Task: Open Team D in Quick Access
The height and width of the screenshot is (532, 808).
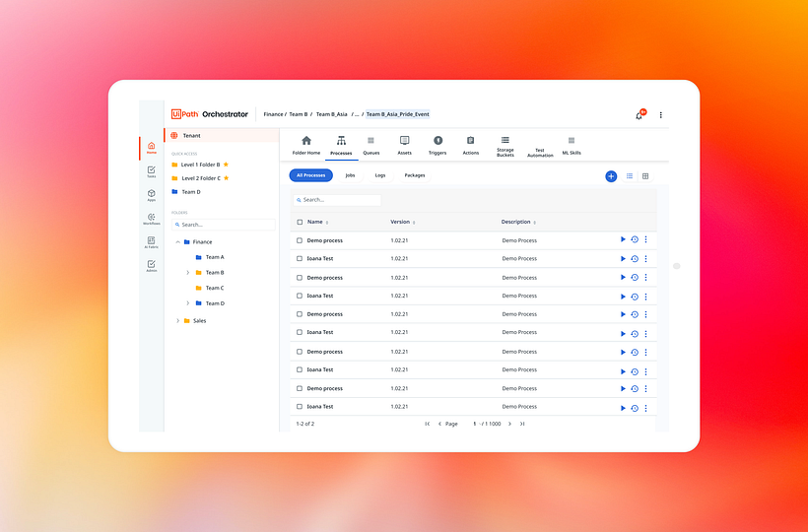Action: pos(185,192)
